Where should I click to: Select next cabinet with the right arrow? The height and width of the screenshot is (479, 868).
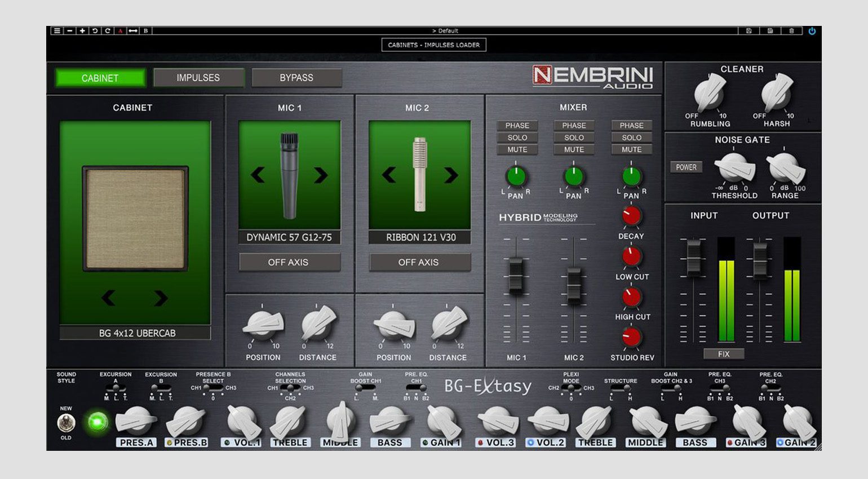161,298
